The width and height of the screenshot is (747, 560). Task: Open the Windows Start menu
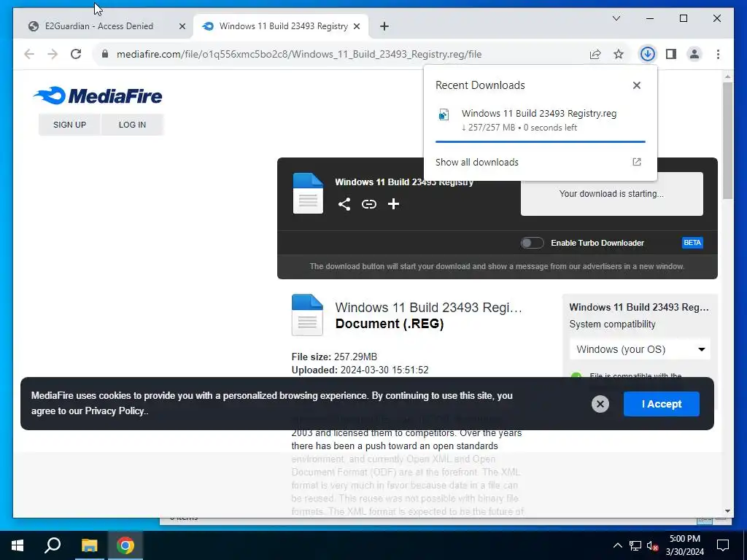pos(18,545)
